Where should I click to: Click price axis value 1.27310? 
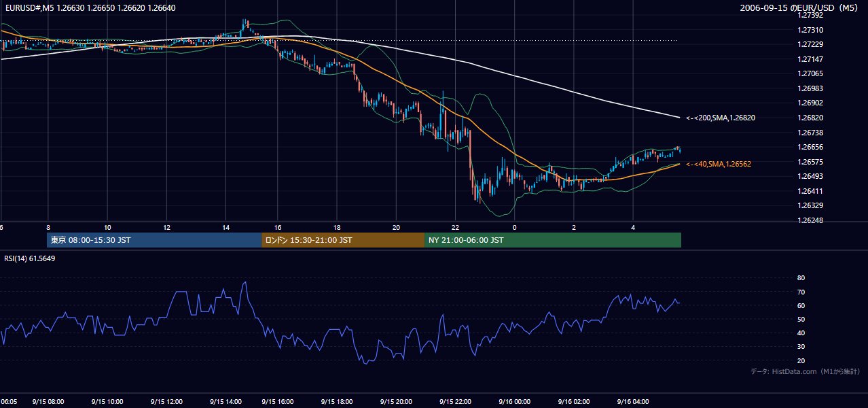[x=810, y=30]
